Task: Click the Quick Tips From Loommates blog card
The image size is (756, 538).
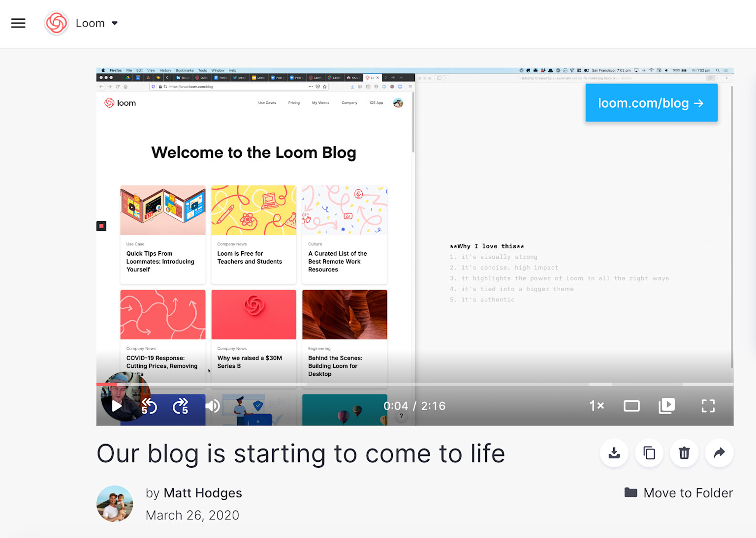Action: pyautogui.click(x=163, y=235)
